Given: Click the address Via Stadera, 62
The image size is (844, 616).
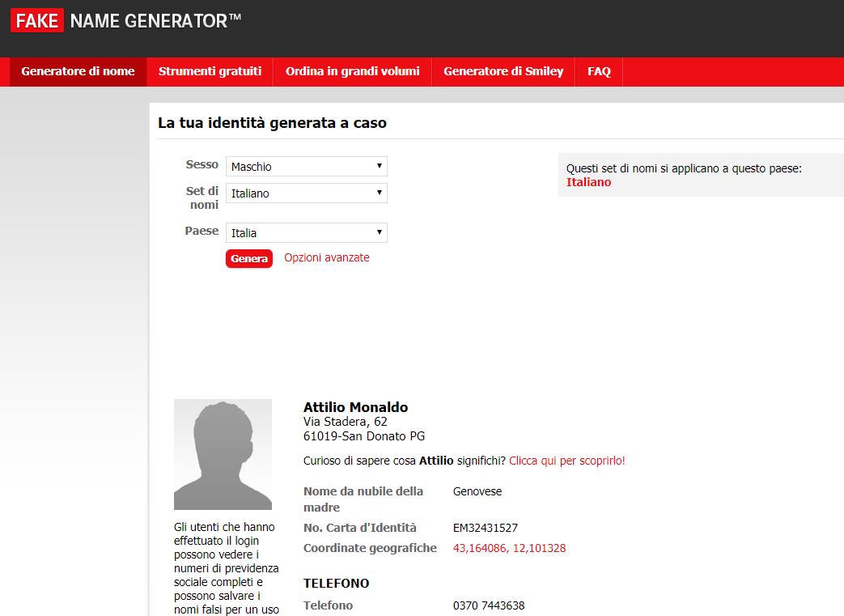Looking at the screenshot, I should tap(345, 422).
